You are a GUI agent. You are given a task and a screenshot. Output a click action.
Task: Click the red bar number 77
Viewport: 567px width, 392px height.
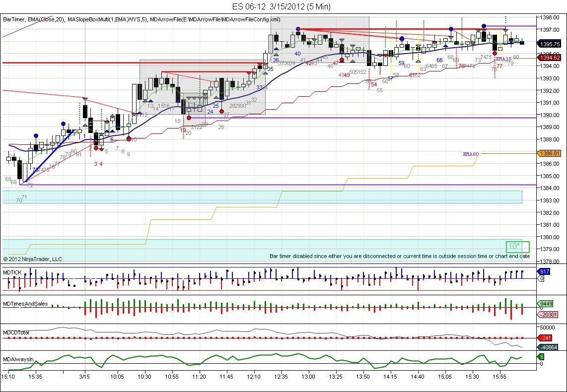pyautogui.click(x=499, y=66)
